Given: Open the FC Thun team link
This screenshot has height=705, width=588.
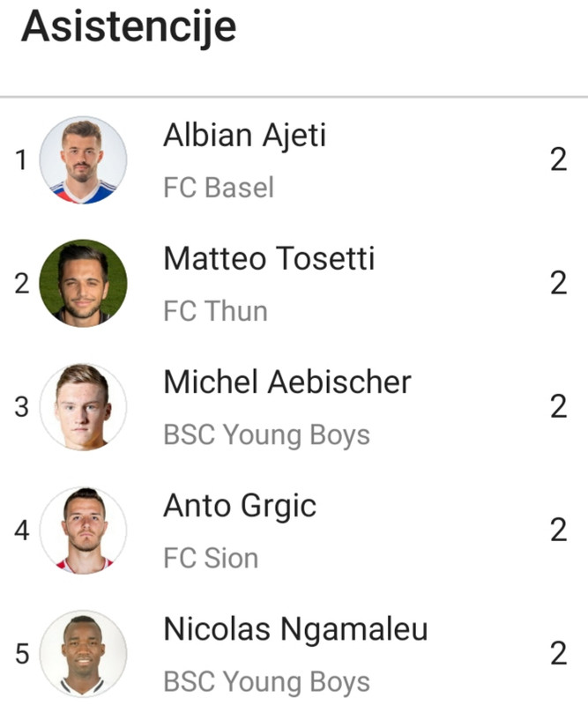Looking at the screenshot, I should pyautogui.click(x=215, y=311).
